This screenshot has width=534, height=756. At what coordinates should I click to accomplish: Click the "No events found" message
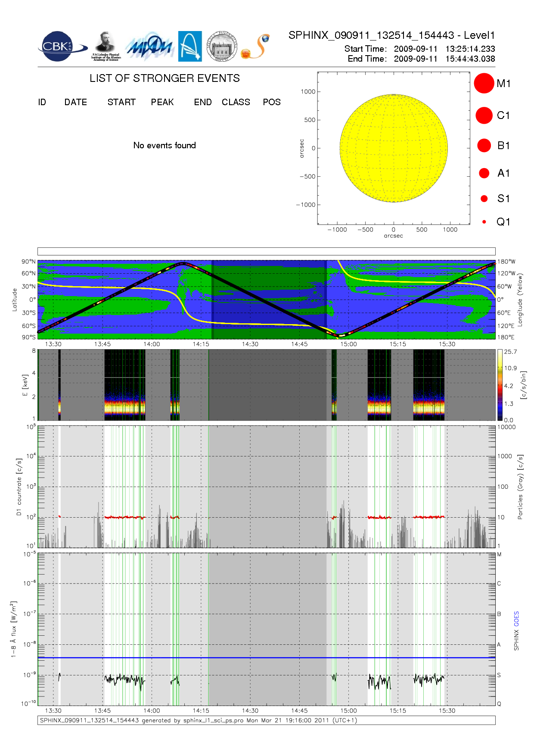point(165,146)
